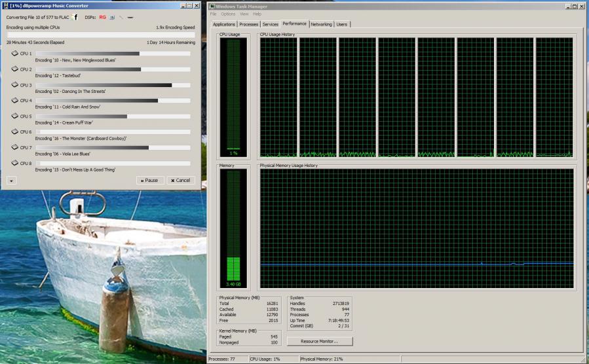
Task: Click the Windows Task Manager title icon
Action: 211,6
